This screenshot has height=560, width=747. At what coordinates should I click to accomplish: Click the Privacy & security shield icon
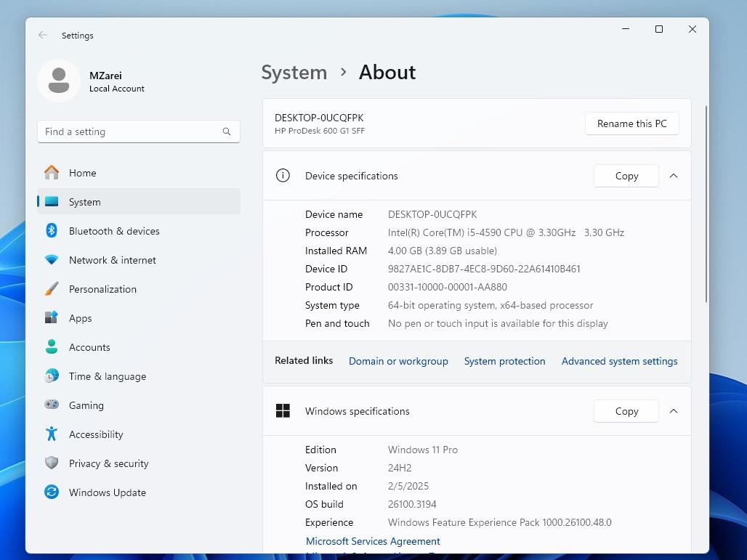(x=52, y=463)
